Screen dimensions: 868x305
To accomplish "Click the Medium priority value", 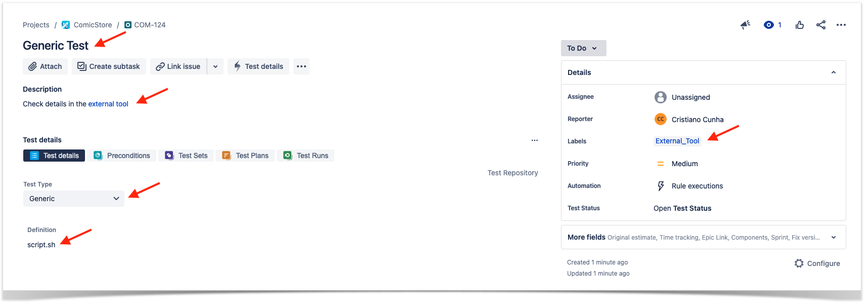I will point(685,164).
